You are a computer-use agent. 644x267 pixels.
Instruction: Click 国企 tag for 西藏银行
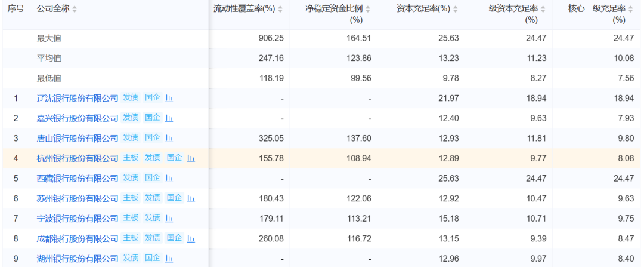tap(153, 178)
